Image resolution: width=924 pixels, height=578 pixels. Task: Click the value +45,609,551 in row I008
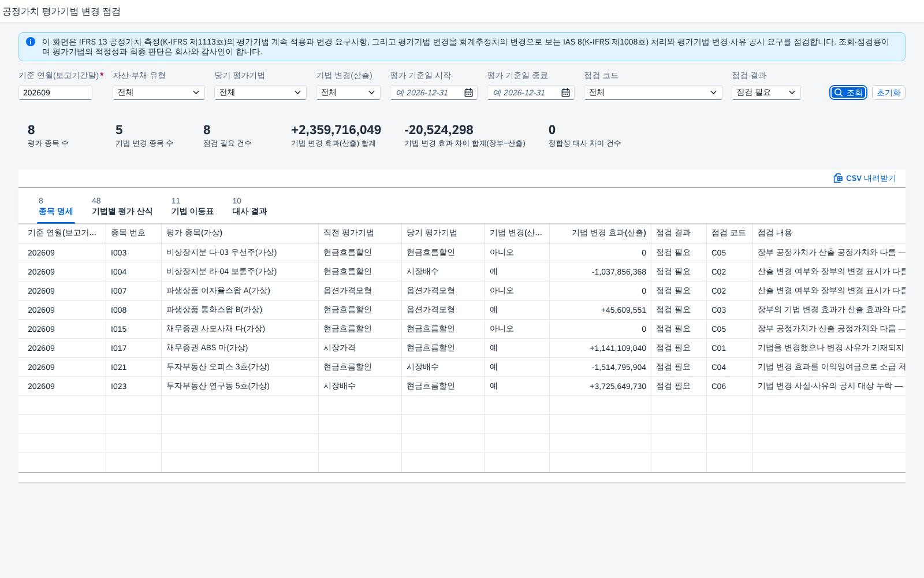tap(623, 310)
